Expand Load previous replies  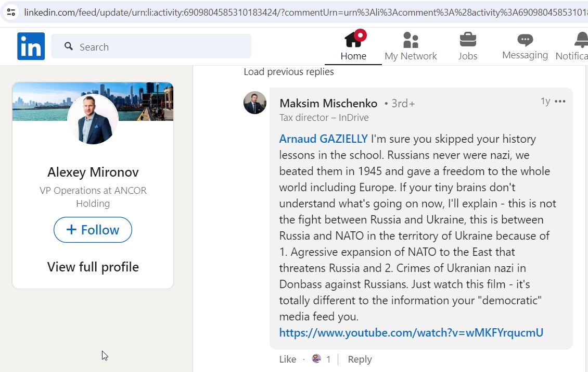point(289,72)
